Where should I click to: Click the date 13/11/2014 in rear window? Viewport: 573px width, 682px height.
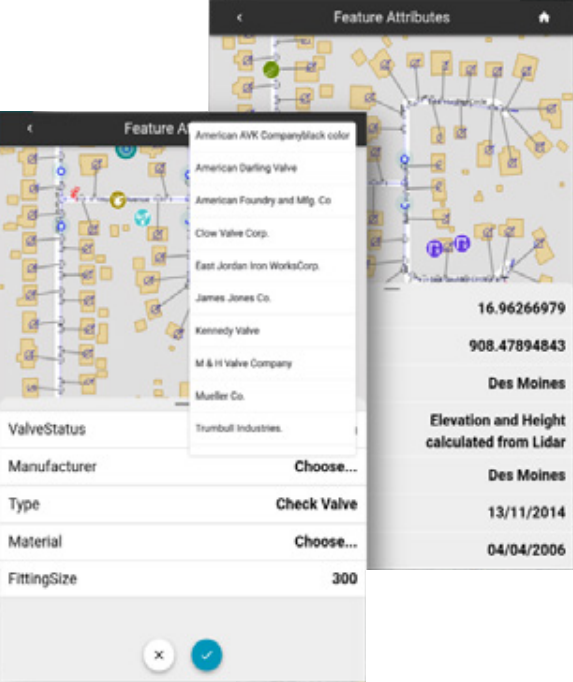pos(526,512)
